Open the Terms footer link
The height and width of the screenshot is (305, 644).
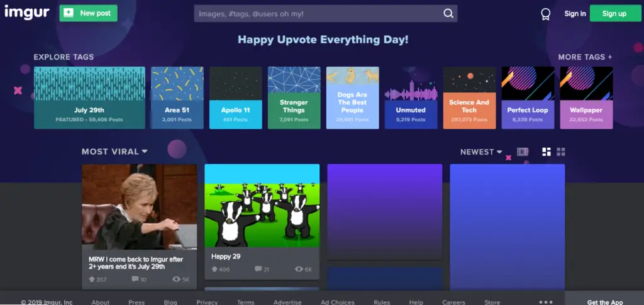tap(246, 302)
